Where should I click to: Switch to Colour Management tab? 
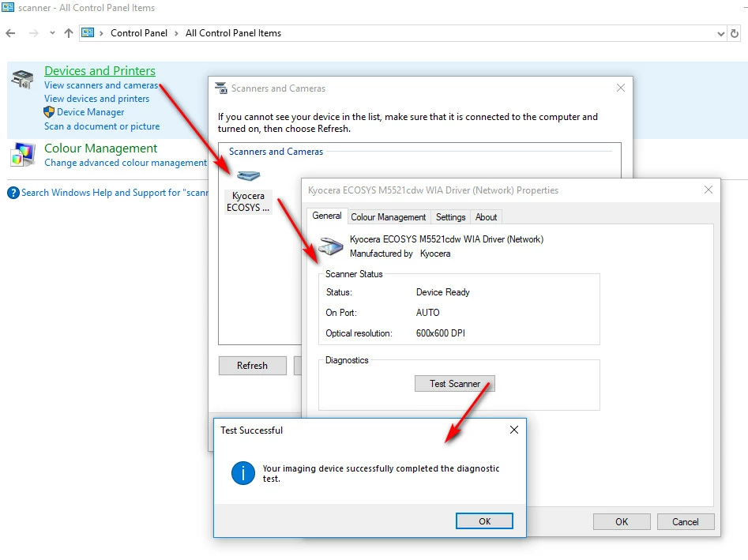click(389, 217)
